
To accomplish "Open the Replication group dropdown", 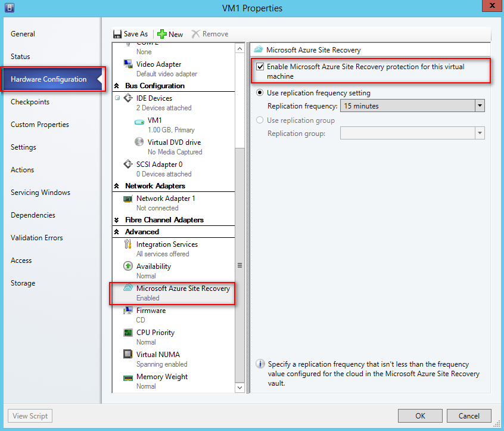I will coord(480,133).
